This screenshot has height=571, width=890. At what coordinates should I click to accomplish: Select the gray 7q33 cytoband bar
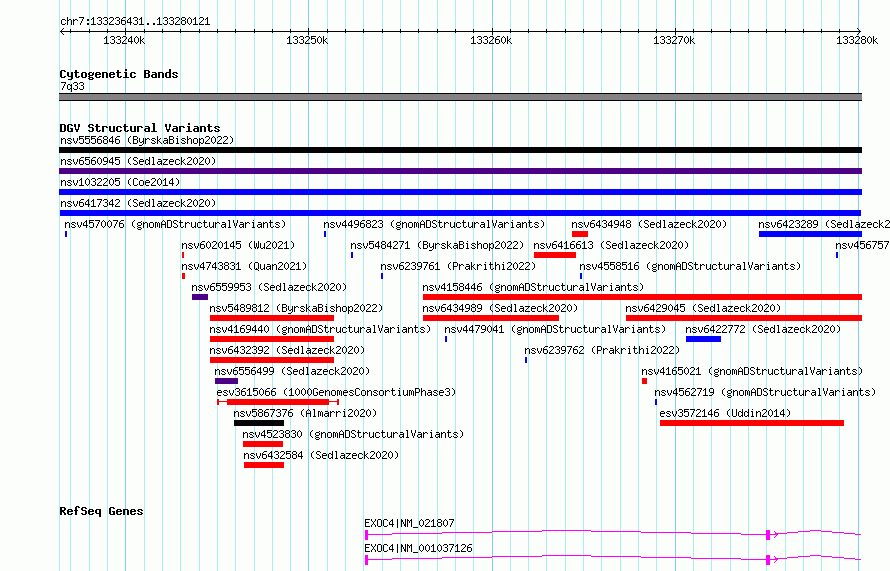[x=460, y=97]
